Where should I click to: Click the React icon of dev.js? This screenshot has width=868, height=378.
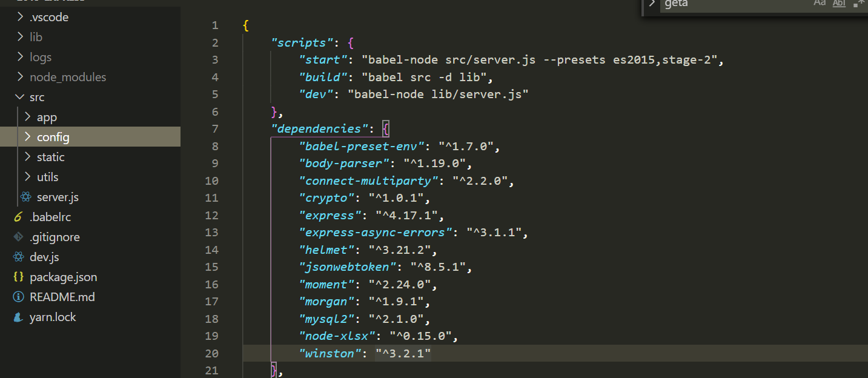[19, 257]
